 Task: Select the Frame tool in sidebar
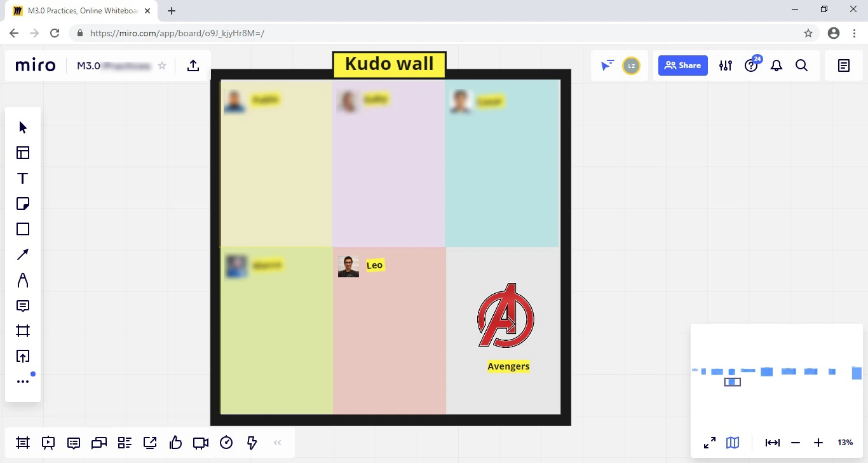point(23,331)
